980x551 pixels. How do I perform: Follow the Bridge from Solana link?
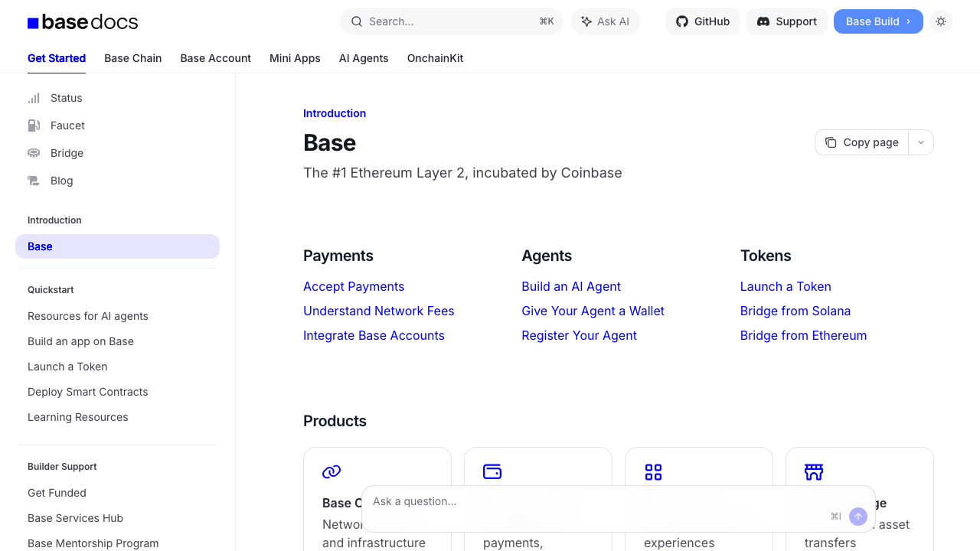(x=795, y=311)
